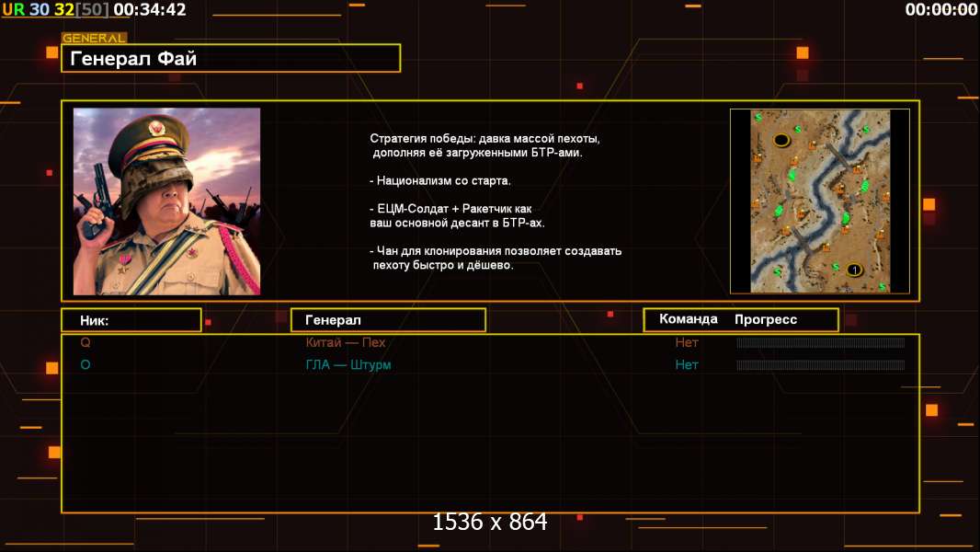The height and width of the screenshot is (552, 980).
Task: Select player Q nickname
Action: tap(85, 342)
